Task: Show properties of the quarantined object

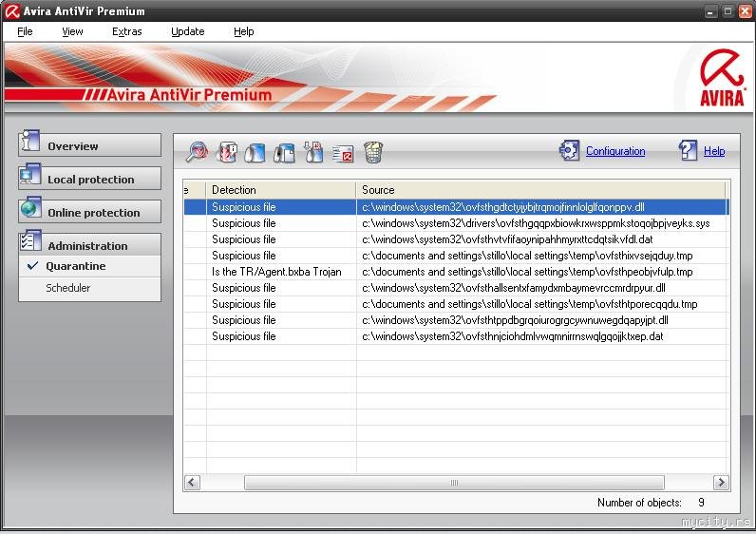Action: 227,152
